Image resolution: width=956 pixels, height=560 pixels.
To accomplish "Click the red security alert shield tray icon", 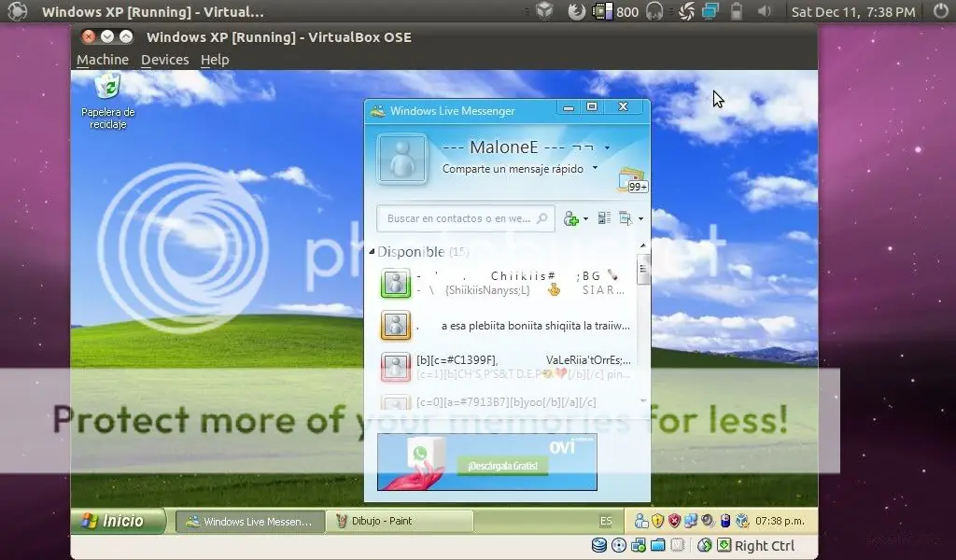I will [x=674, y=521].
